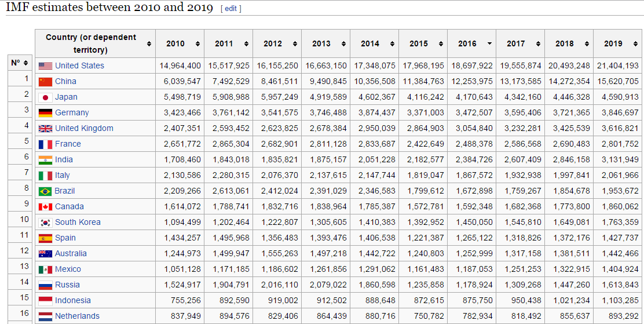Click the China flag icon
The image size is (644, 324).
pos(45,81)
